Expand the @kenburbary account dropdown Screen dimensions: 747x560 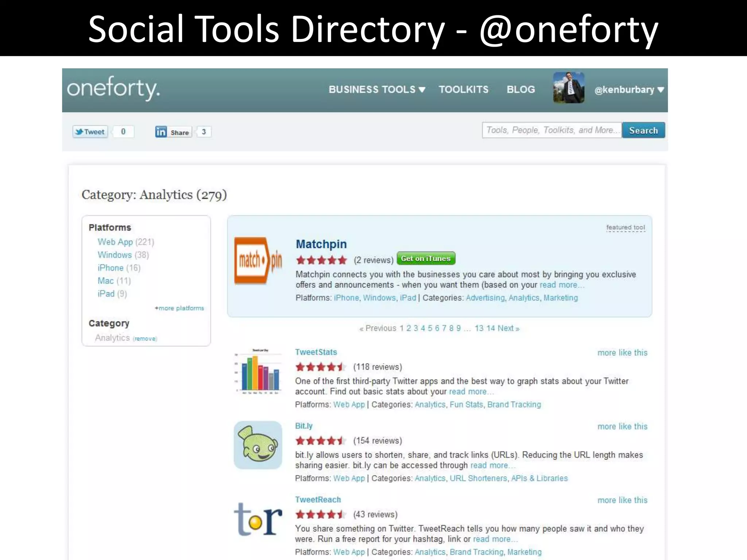[x=629, y=90]
